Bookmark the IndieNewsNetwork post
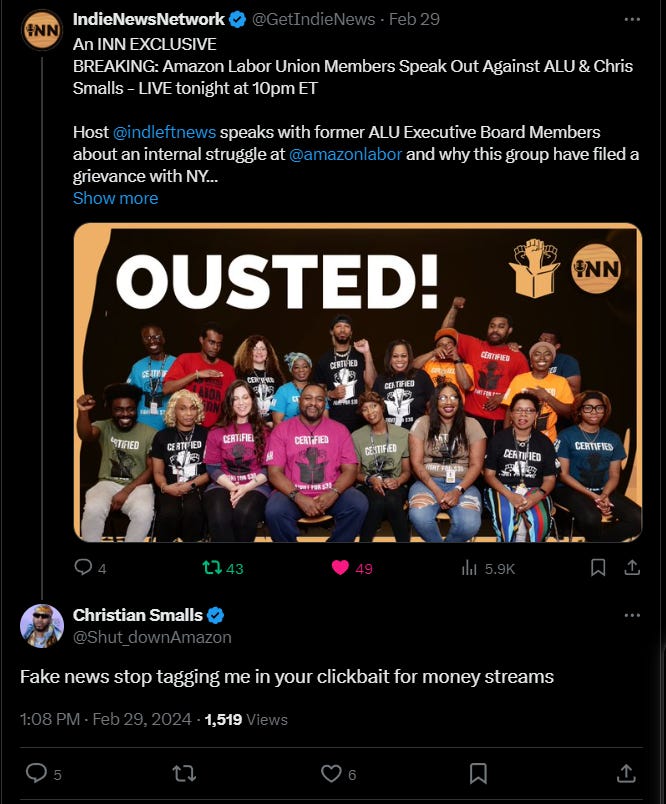Image resolution: width=666 pixels, height=804 pixels. click(598, 568)
